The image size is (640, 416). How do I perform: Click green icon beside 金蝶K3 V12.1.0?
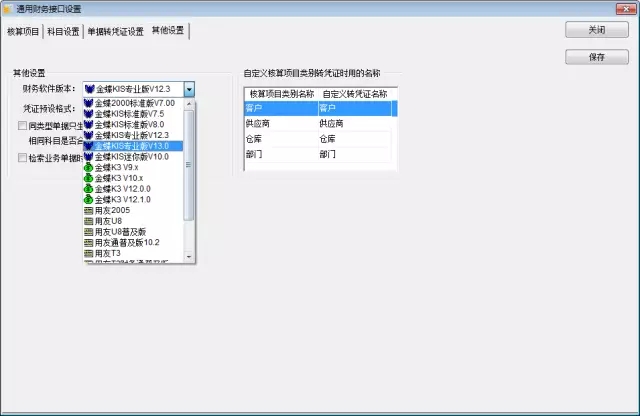pos(89,200)
